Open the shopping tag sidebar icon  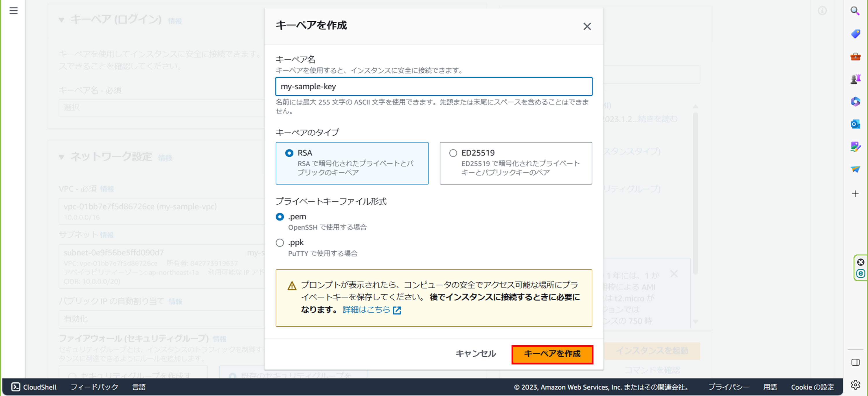pos(855,34)
